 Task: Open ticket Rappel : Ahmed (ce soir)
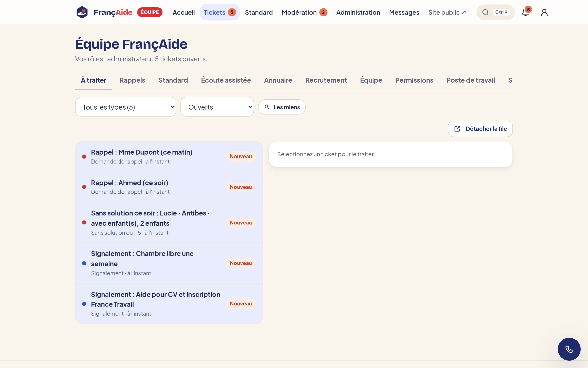(x=169, y=187)
